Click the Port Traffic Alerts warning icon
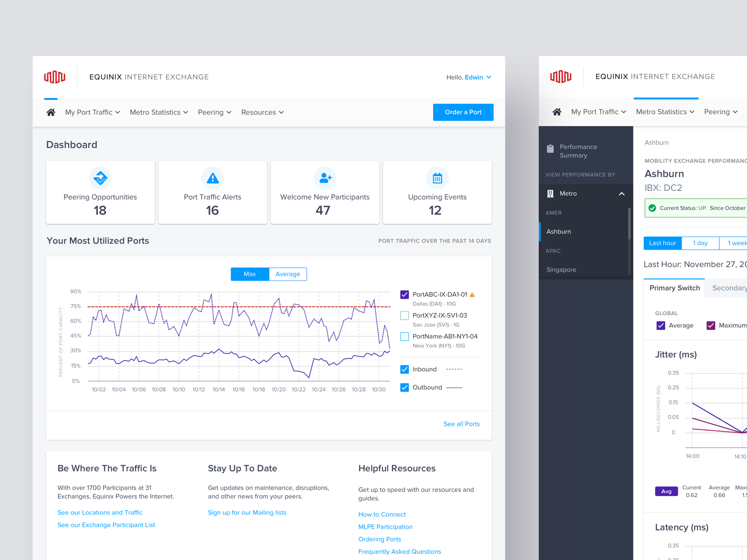The width and height of the screenshot is (747, 560). pyautogui.click(x=212, y=178)
